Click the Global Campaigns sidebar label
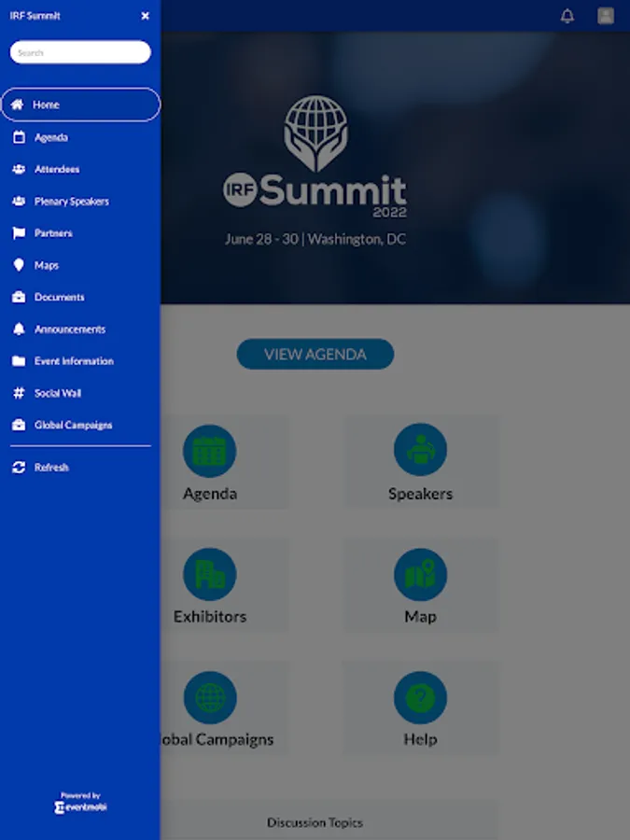Image resolution: width=630 pixels, height=840 pixels. (x=74, y=425)
